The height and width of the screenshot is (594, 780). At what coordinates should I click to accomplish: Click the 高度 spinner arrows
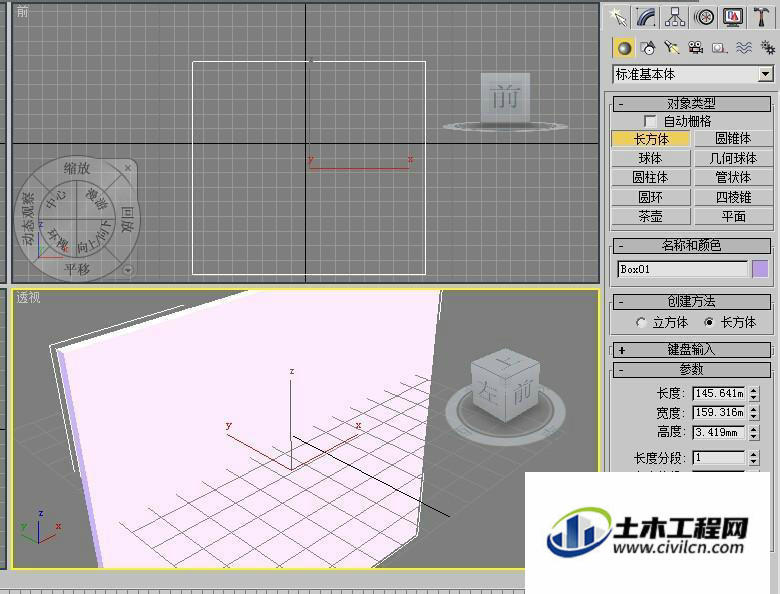(754, 432)
